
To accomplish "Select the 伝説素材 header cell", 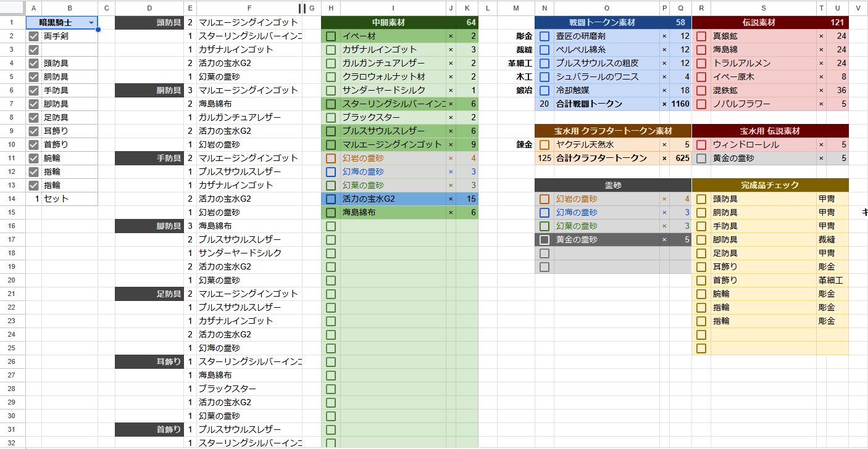I will pos(759,23).
